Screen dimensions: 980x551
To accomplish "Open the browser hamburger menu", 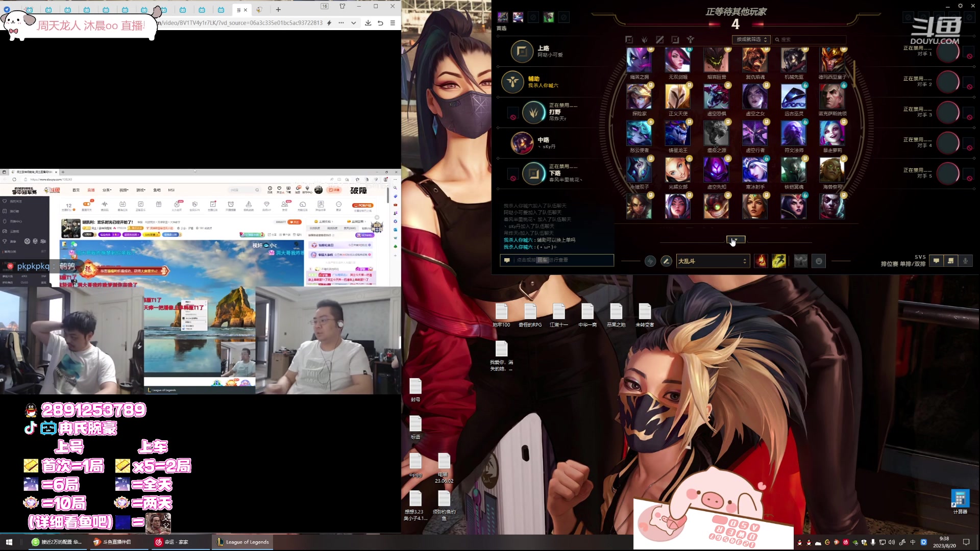I will [x=393, y=23].
